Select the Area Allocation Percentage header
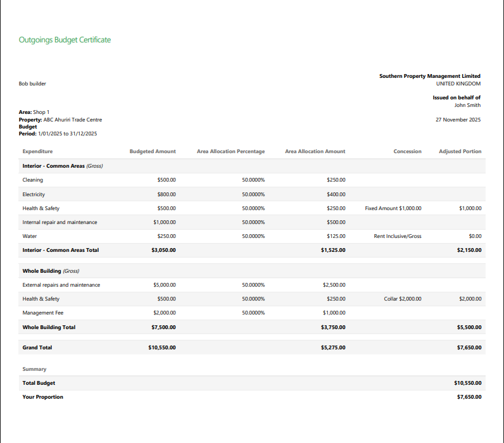This screenshot has width=504, height=443. click(230, 151)
